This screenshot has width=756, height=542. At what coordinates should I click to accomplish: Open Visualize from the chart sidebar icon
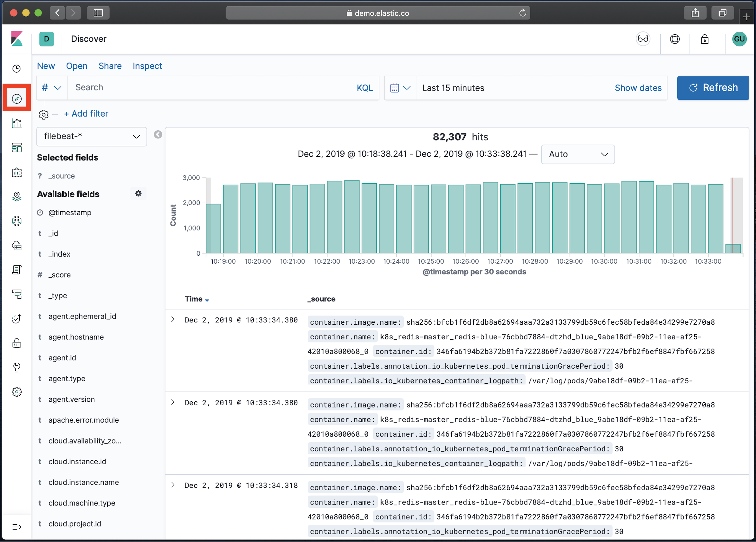(17, 123)
